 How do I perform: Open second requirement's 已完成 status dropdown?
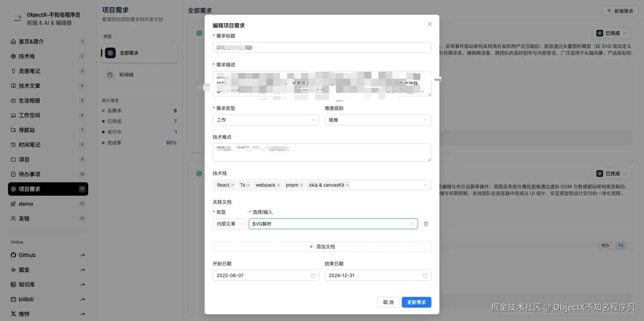pyautogui.click(x=612, y=174)
